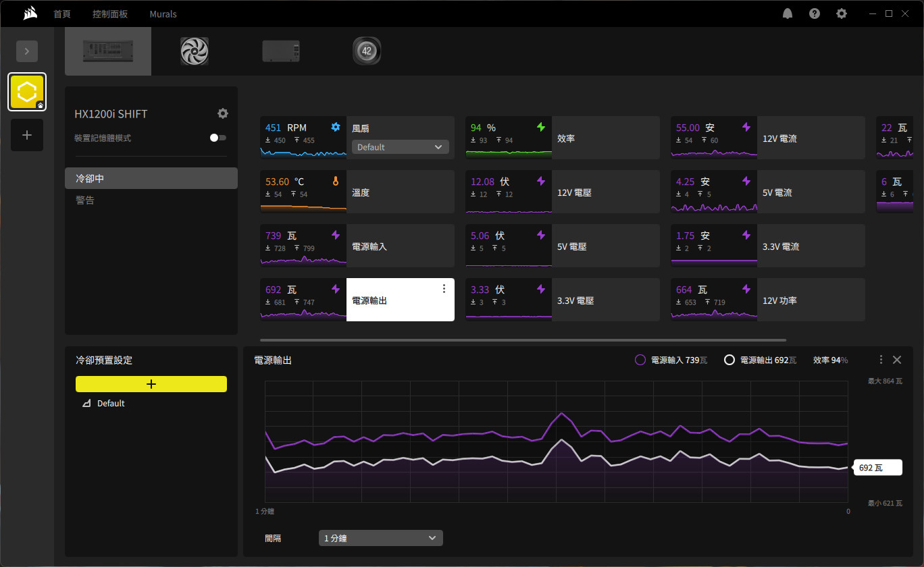The width and height of the screenshot is (924, 567).
Task: Open HX1200i SHIFT device settings gear
Action: (223, 113)
